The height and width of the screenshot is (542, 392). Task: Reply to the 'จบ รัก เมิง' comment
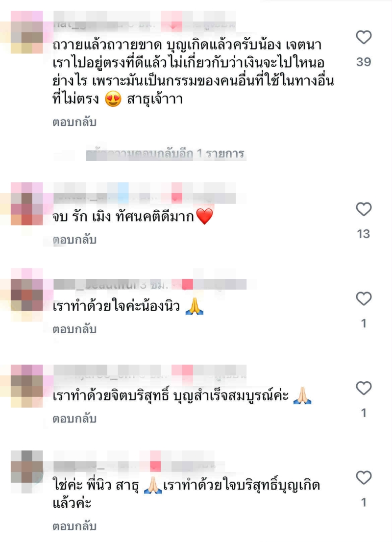click(74, 240)
